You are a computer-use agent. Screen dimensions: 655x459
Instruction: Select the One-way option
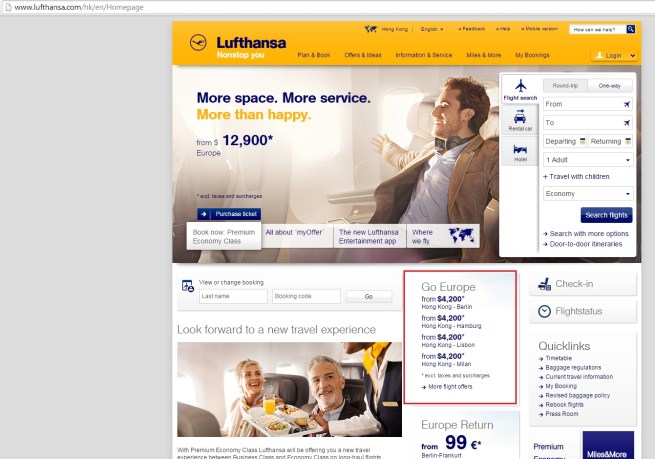coord(609,86)
